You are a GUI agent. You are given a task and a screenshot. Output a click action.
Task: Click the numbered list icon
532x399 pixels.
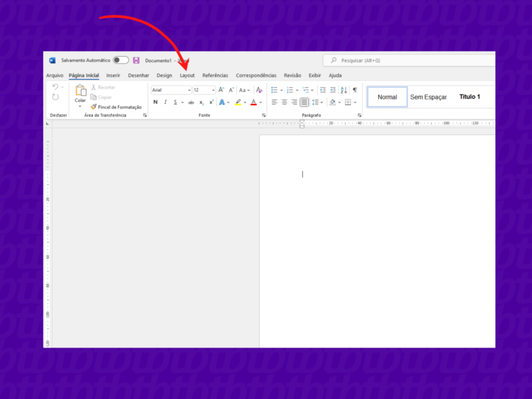(290, 90)
